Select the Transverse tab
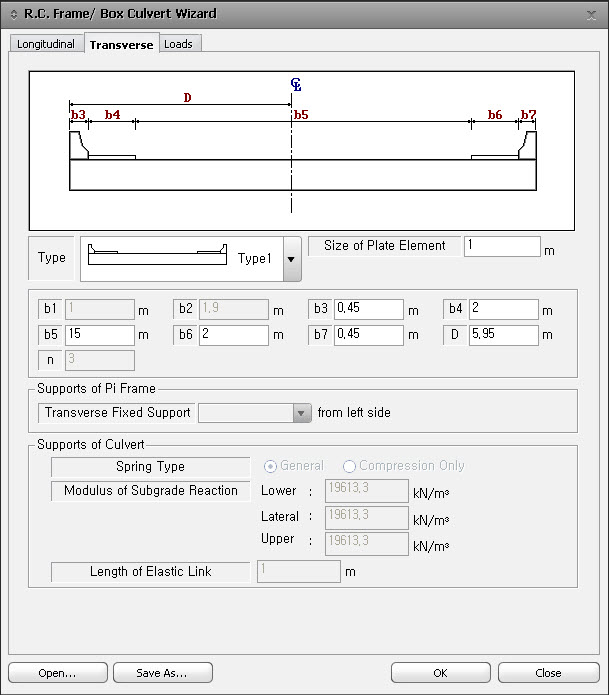This screenshot has width=609, height=695. click(121, 44)
